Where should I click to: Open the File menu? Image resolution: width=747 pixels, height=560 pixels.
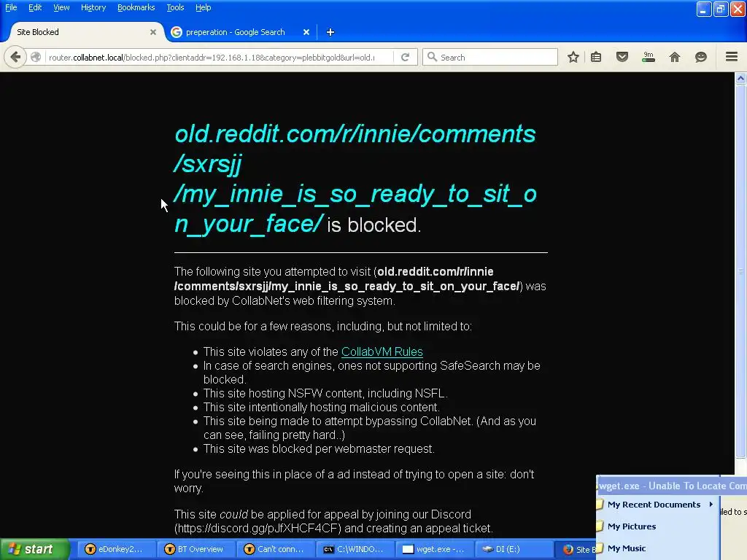11,7
